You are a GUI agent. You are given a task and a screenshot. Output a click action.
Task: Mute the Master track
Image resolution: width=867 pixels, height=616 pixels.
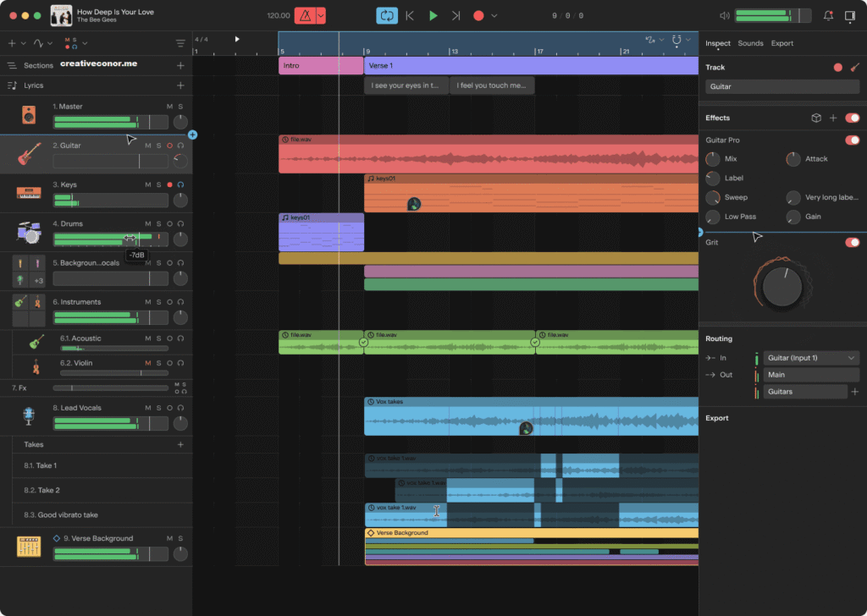[x=169, y=106]
